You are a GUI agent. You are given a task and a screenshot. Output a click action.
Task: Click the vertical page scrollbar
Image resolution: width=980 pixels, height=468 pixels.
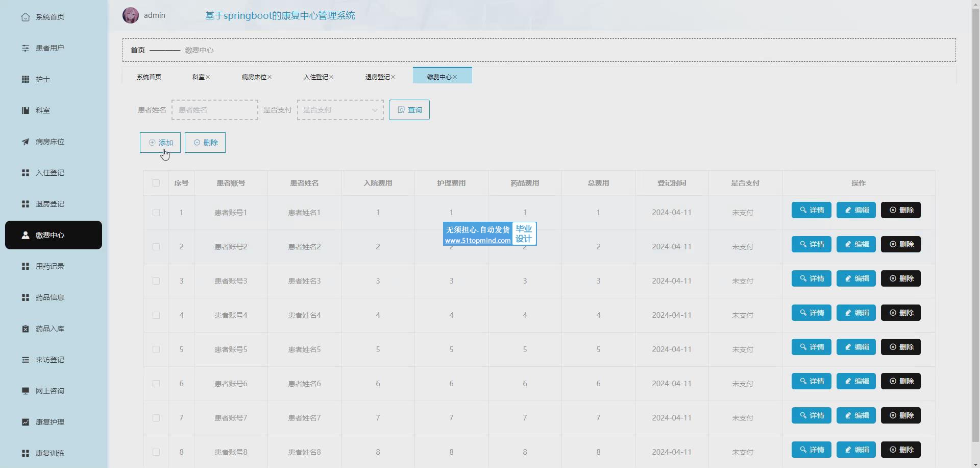click(x=975, y=225)
